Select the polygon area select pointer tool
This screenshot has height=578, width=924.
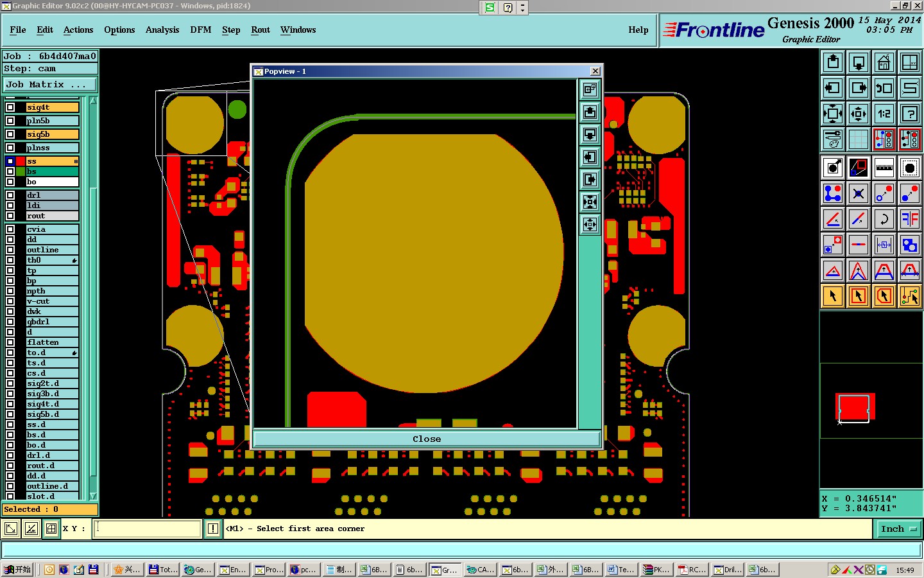coord(884,296)
